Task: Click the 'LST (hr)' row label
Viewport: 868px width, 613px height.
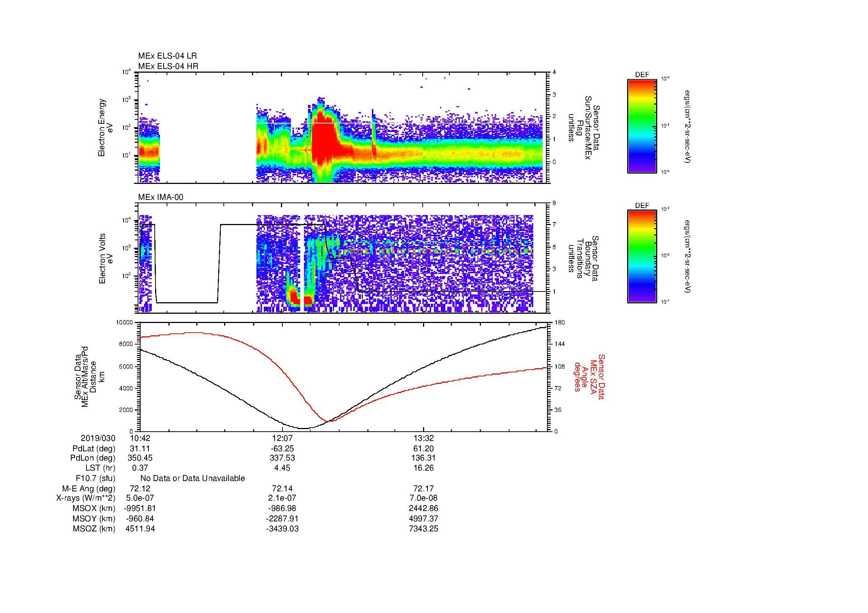Action: (x=100, y=468)
